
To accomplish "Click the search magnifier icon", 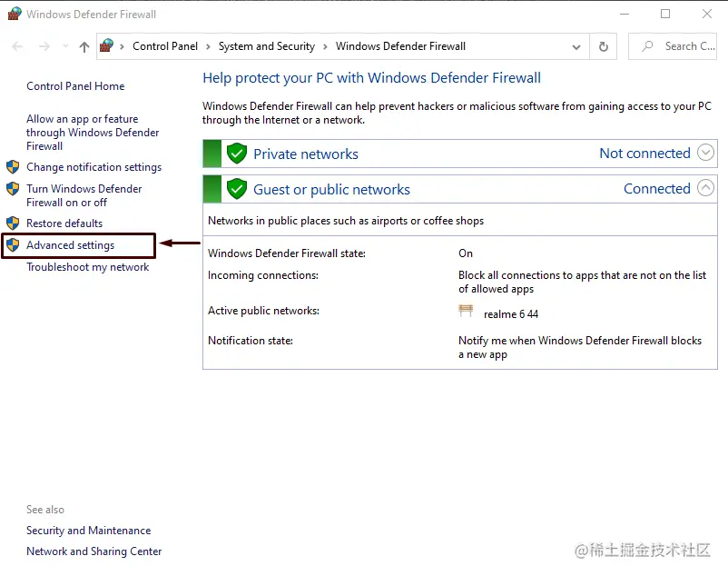I will pyautogui.click(x=647, y=46).
